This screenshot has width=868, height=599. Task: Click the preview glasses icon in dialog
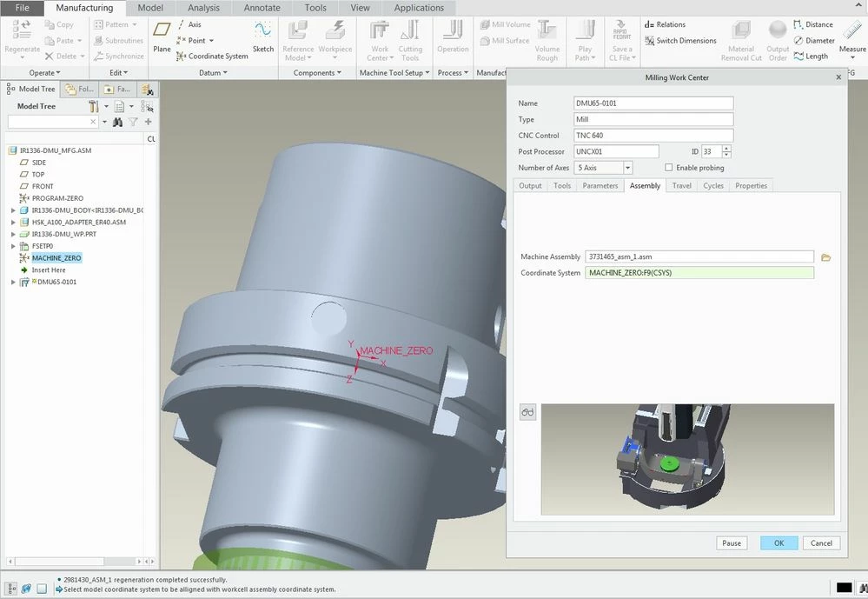tap(527, 412)
